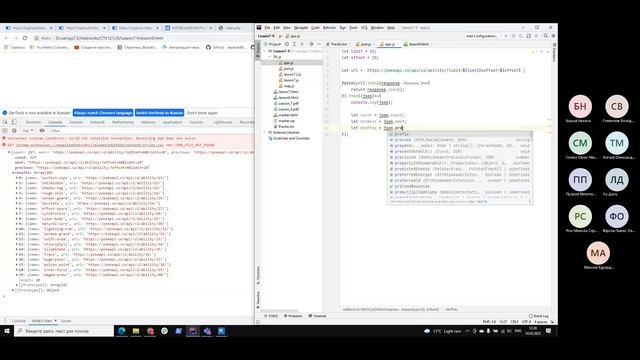Open Search Everywhere magnifier icon in WebStorm

click(x=545, y=36)
